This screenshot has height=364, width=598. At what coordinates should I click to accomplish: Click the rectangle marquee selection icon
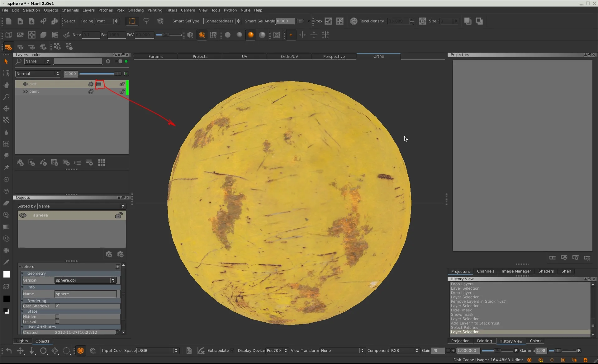pos(132,21)
